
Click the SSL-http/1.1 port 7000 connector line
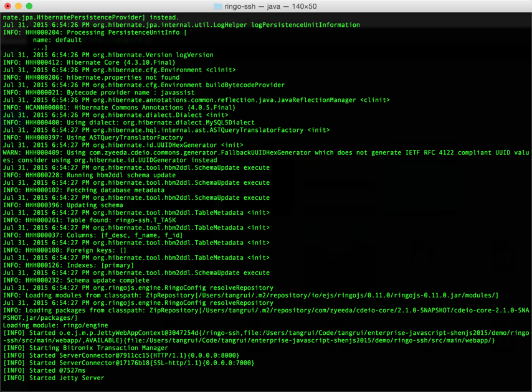pos(128,363)
